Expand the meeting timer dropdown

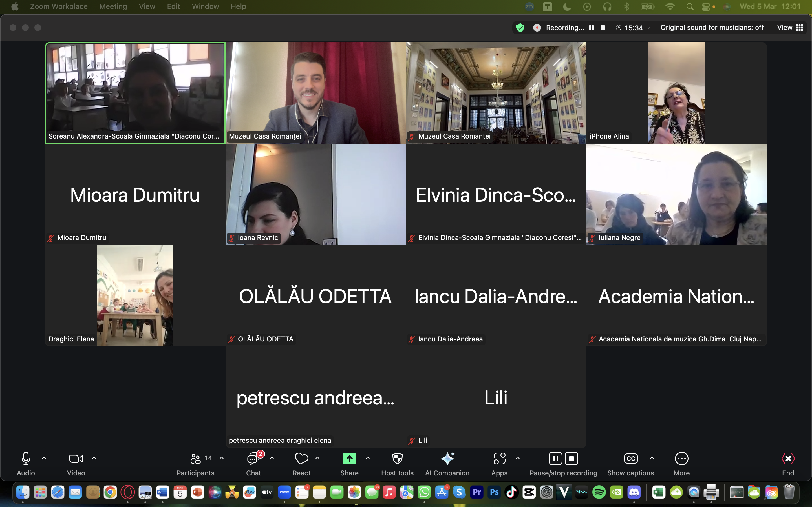(649, 28)
